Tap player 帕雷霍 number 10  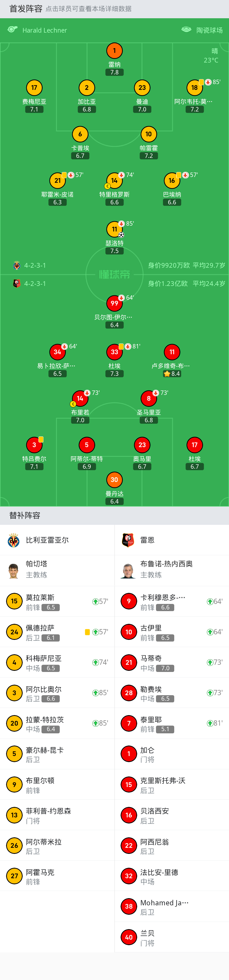click(x=148, y=134)
